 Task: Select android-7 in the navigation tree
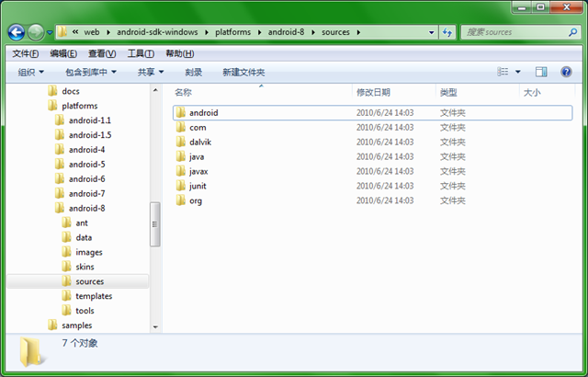tap(86, 193)
